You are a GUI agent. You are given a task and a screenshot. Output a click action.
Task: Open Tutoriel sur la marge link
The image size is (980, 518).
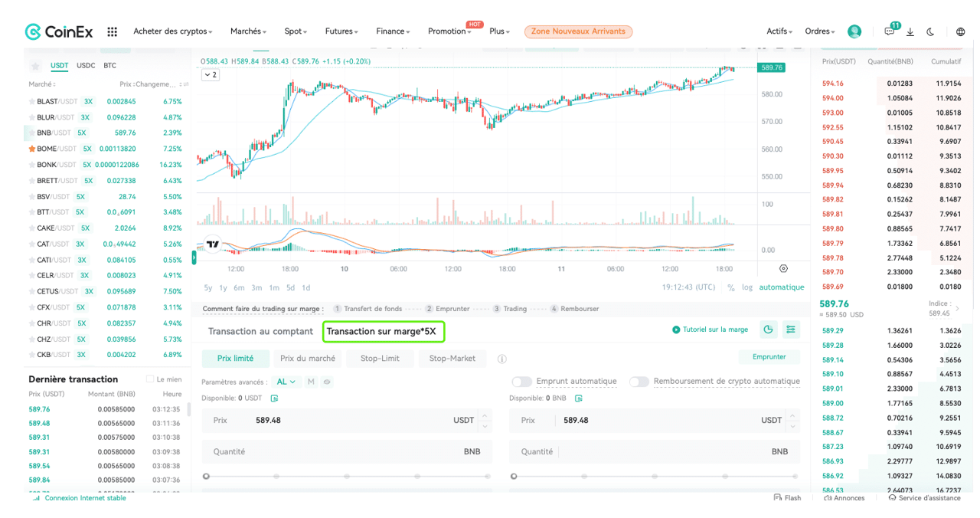710,329
